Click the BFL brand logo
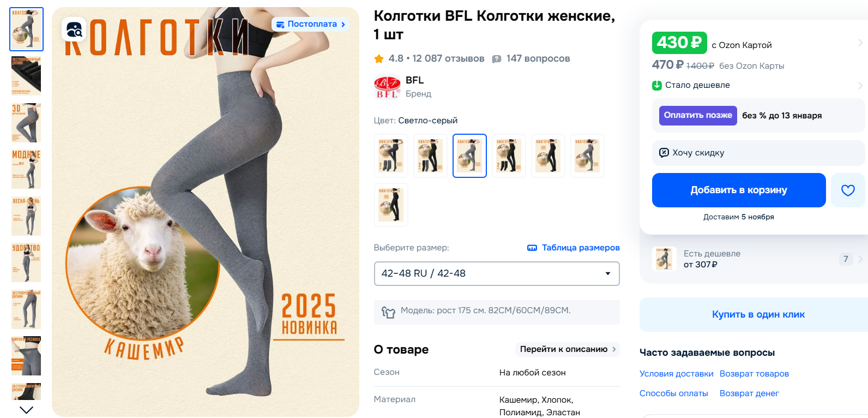 (387, 87)
